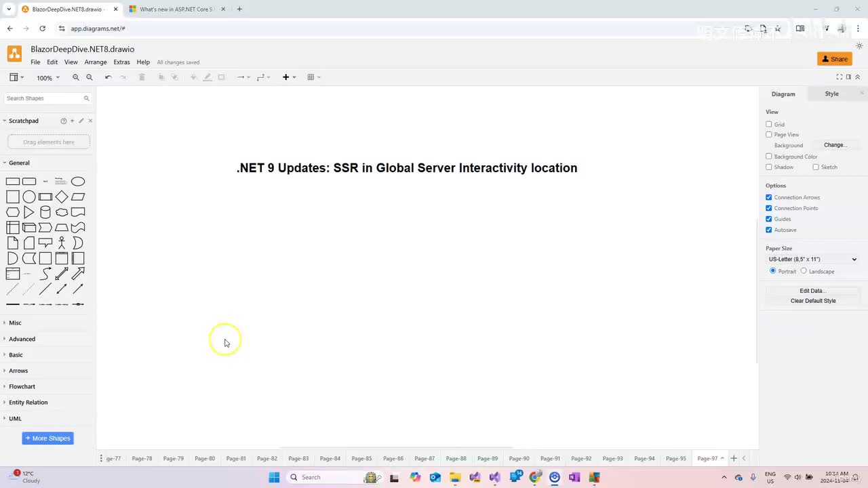Open the view layout toolbar dropdown

coord(17,77)
